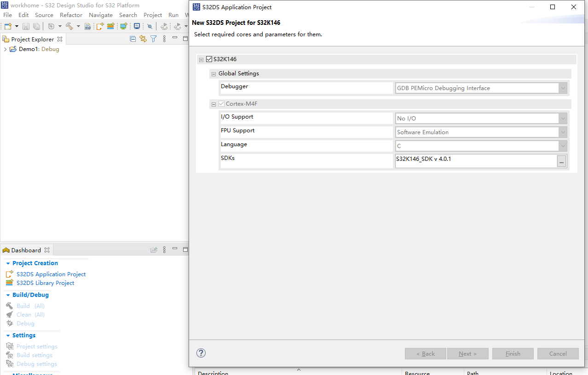
Task: Click the build configuration gear icon
Action: pos(51,27)
